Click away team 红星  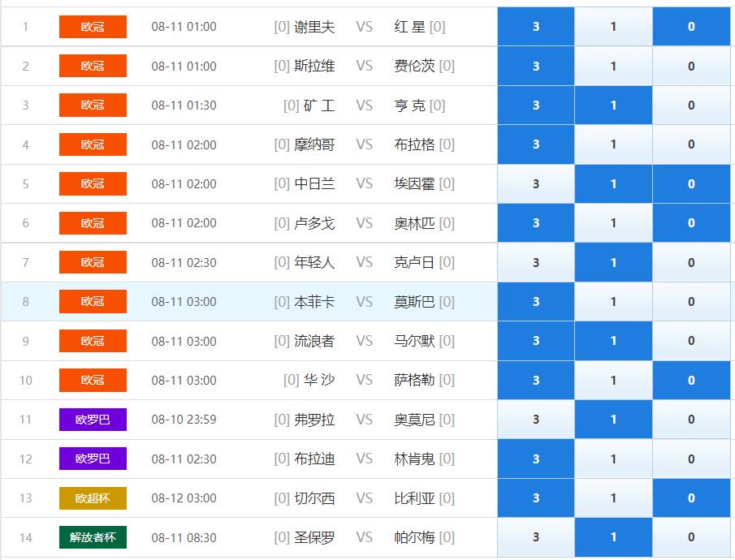pyautogui.click(x=409, y=27)
